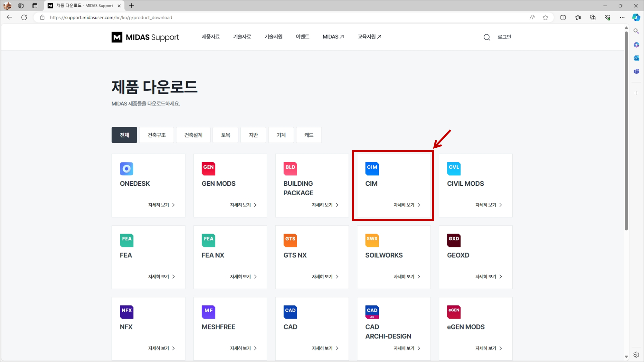The width and height of the screenshot is (644, 362).
Task: Select the 전체 category tab
Action: [124, 135]
